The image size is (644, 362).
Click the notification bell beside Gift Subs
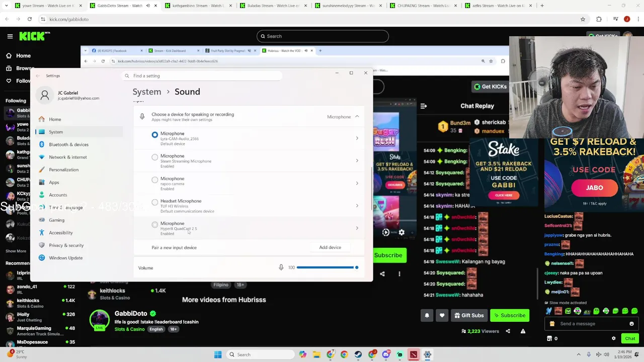(427, 315)
